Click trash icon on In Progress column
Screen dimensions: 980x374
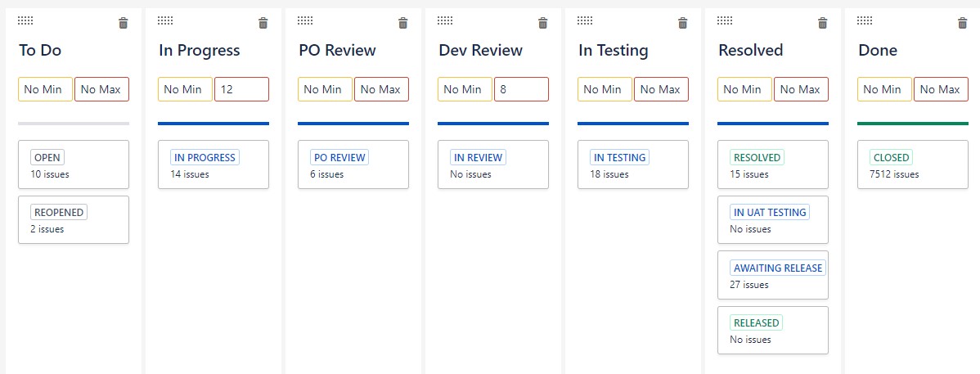pyautogui.click(x=263, y=23)
